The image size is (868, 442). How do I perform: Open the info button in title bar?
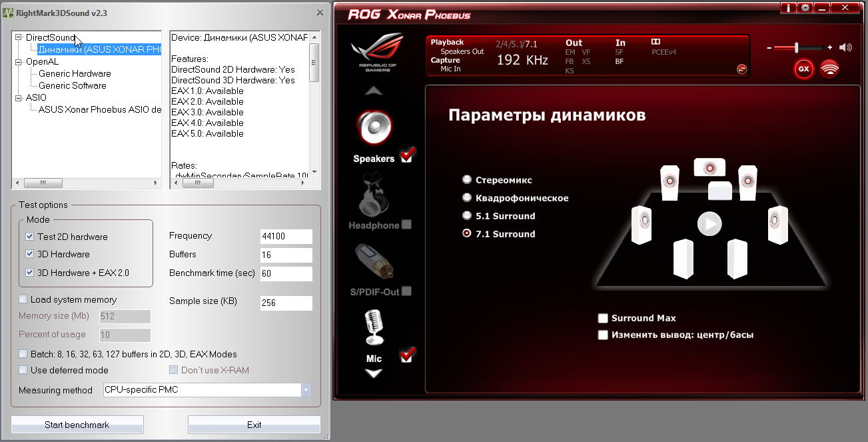click(x=789, y=8)
